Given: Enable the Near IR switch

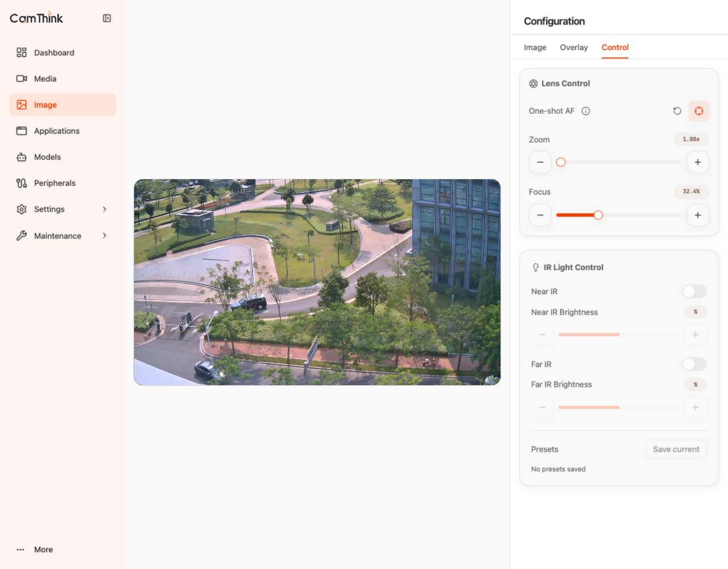Looking at the screenshot, I should pyautogui.click(x=694, y=291).
